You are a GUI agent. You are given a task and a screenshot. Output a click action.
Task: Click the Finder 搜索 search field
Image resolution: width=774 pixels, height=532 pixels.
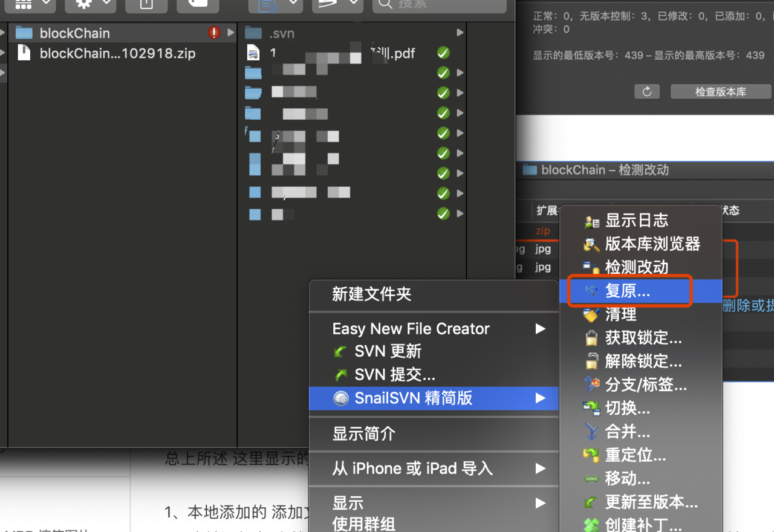pyautogui.click(x=439, y=4)
